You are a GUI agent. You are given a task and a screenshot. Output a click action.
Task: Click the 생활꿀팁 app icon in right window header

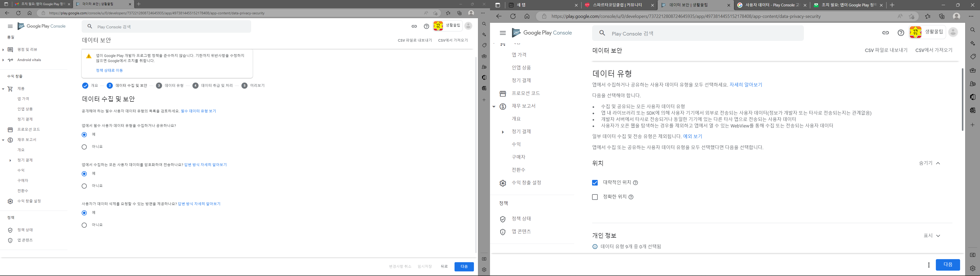pyautogui.click(x=915, y=32)
